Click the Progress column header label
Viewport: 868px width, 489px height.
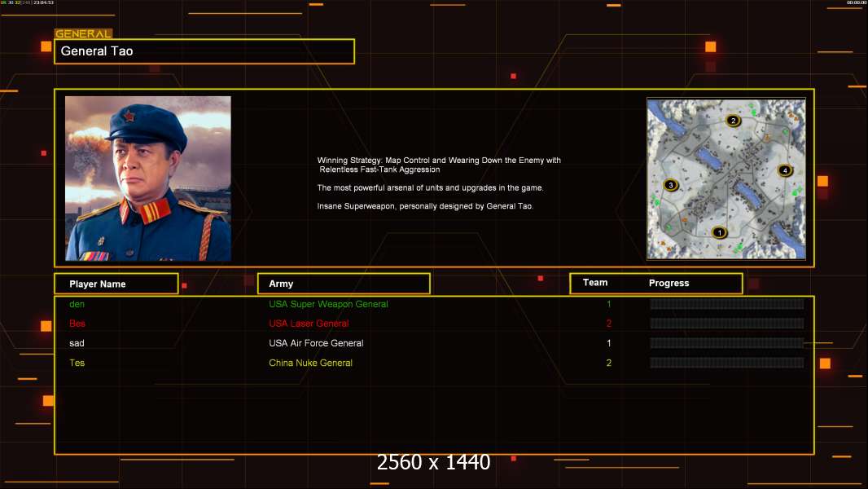point(669,283)
